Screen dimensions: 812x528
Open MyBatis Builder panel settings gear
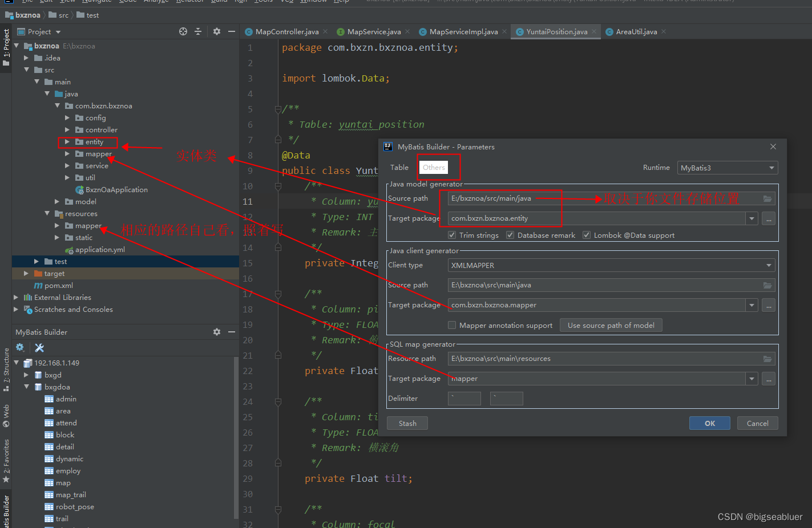click(x=217, y=332)
